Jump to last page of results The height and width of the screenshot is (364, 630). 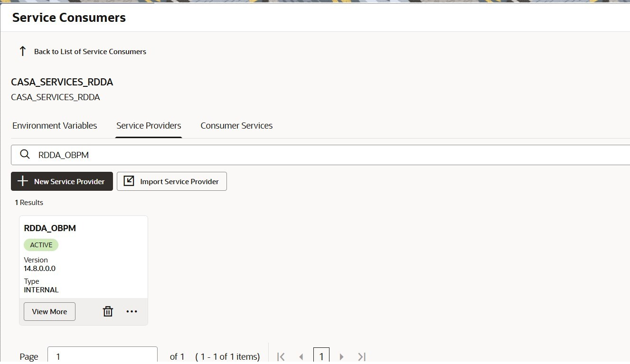tap(362, 356)
